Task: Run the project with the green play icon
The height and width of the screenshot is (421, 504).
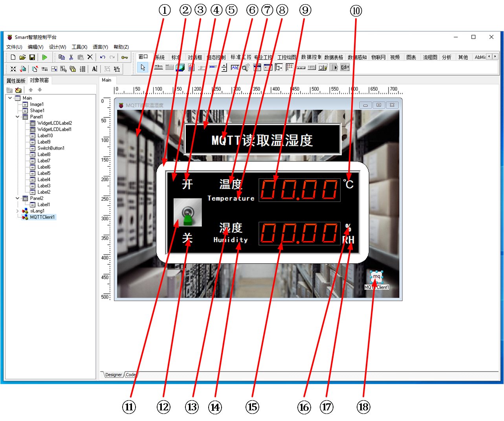Action: coord(44,57)
